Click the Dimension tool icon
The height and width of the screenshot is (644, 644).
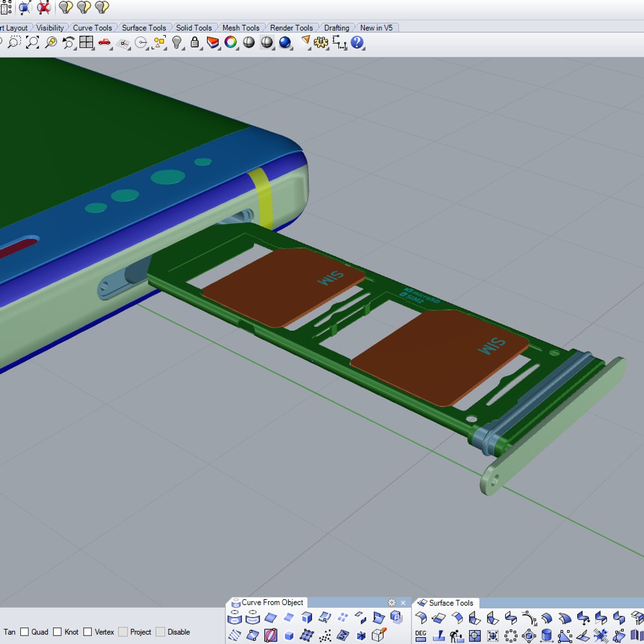pos(339,42)
